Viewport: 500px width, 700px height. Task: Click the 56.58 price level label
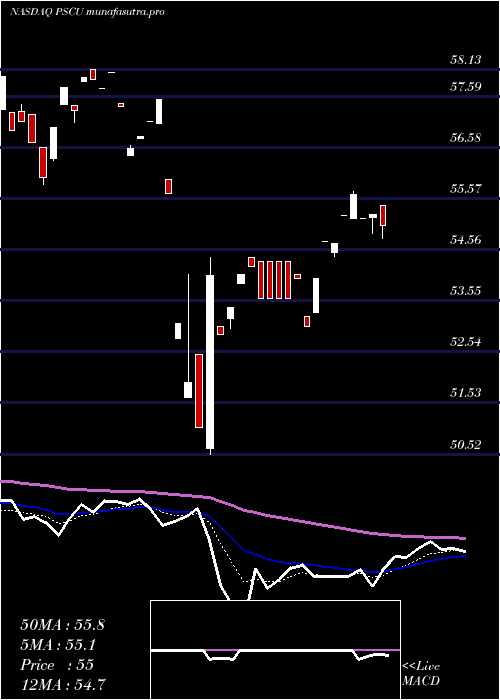pyautogui.click(x=466, y=137)
